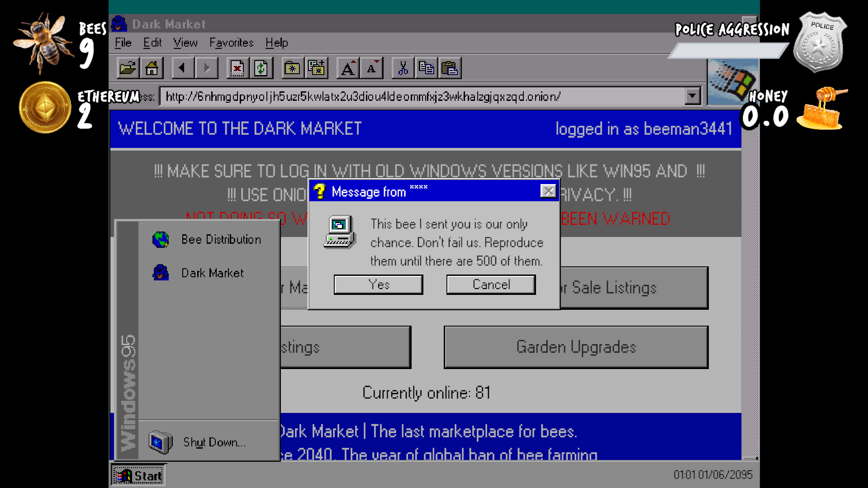Click Yes in the message dialog
This screenshot has width=868, height=488.
point(379,284)
